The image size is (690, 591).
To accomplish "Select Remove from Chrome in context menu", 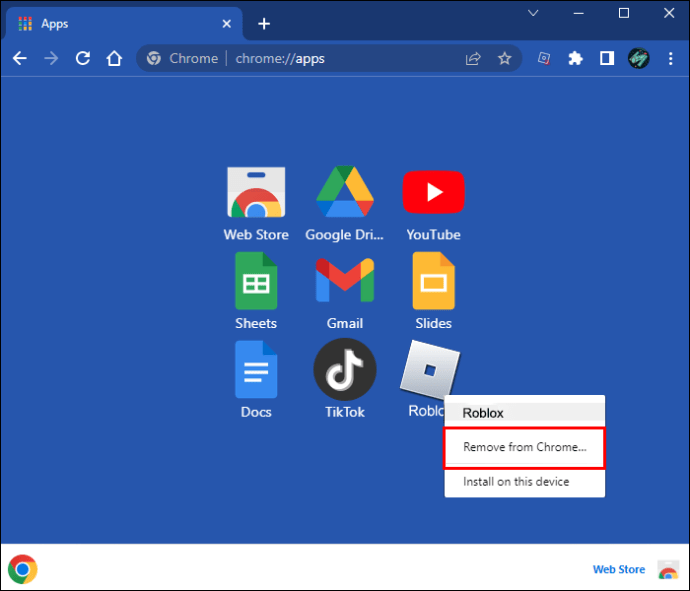I will (524, 447).
